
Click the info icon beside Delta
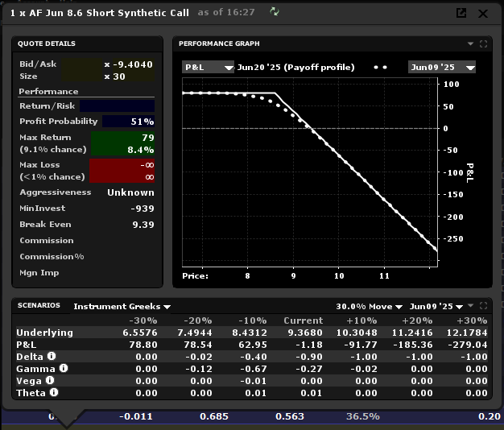(x=51, y=357)
